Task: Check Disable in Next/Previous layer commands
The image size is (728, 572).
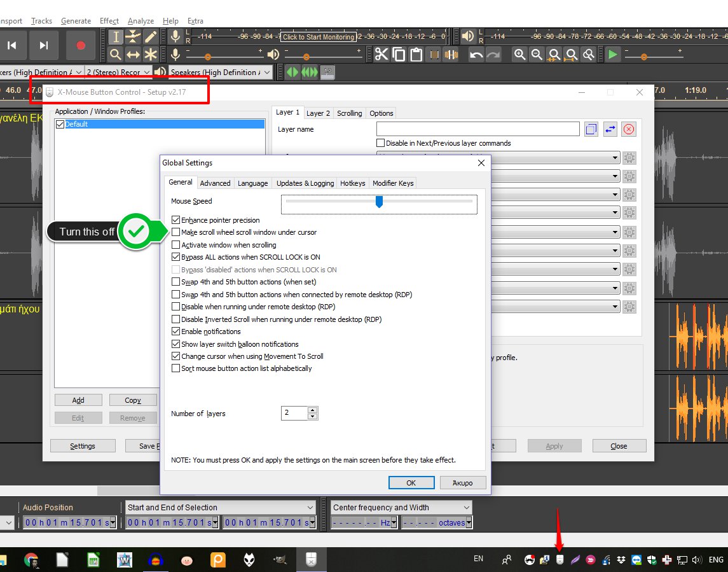Action: 380,143
